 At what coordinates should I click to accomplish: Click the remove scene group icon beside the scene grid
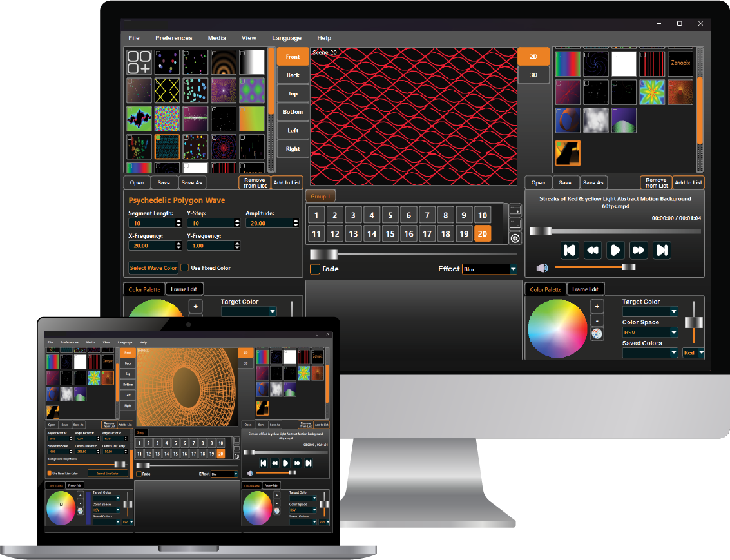click(x=515, y=224)
